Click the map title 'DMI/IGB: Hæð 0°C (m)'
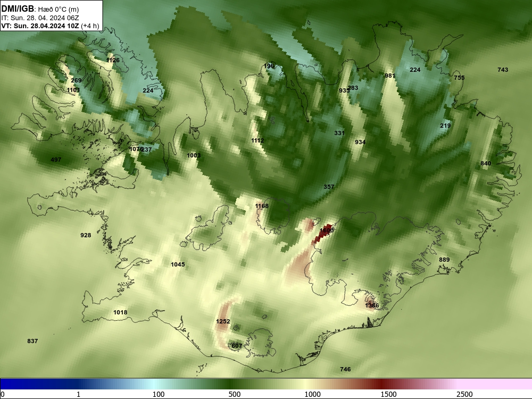The height and width of the screenshot is (399, 532). click(x=40, y=9)
